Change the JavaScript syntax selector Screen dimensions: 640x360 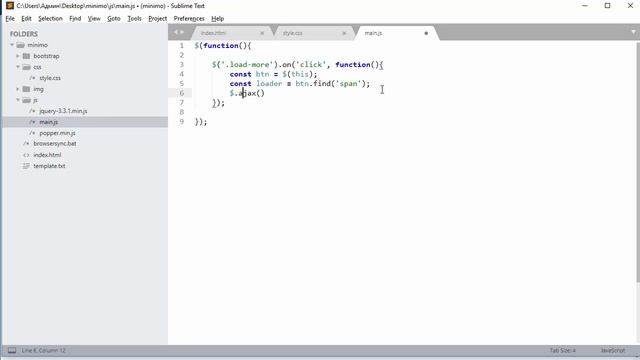point(613,351)
